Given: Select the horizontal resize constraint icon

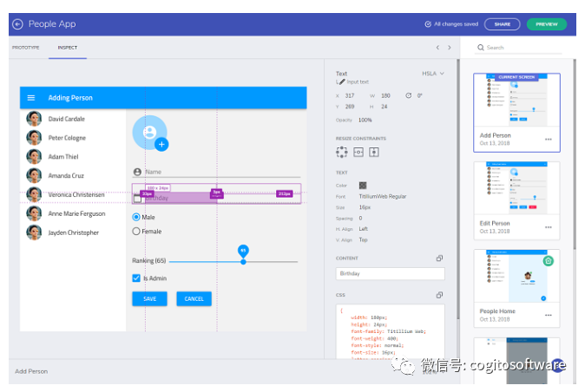Looking at the screenshot, I should (x=358, y=152).
